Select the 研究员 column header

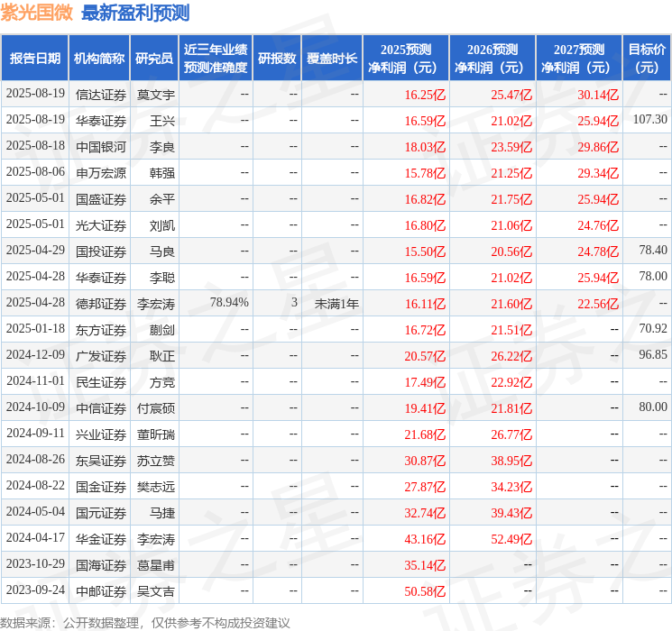(154, 59)
